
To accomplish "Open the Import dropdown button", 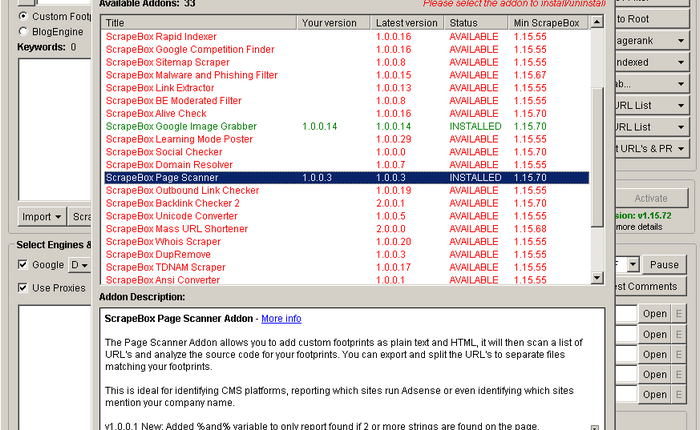I will (x=43, y=216).
